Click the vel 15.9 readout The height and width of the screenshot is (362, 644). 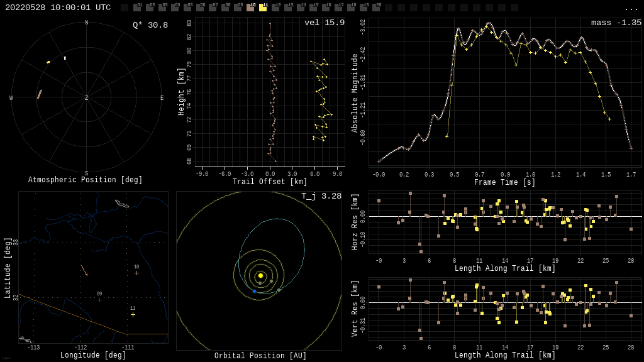pyautogui.click(x=324, y=23)
